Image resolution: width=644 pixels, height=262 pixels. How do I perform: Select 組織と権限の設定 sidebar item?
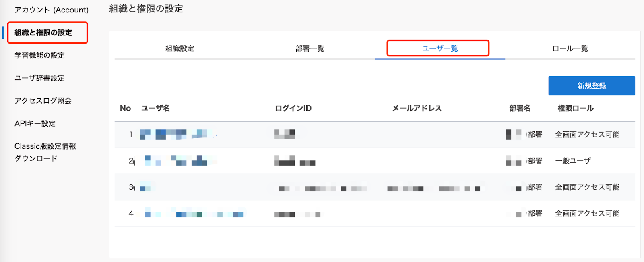tap(43, 33)
